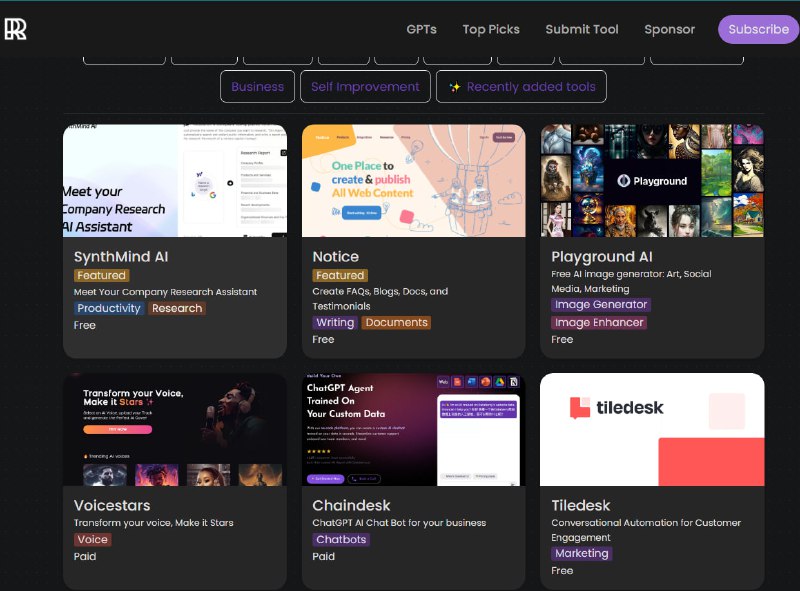Click the Playground AI image collage
The width and height of the screenshot is (800, 591).
[652, 181]
